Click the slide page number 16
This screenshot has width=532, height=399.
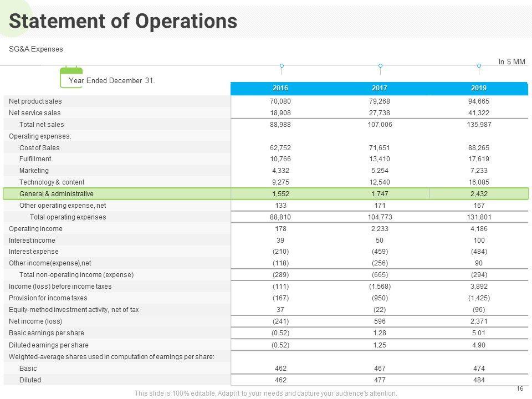[x=519, y=388]
